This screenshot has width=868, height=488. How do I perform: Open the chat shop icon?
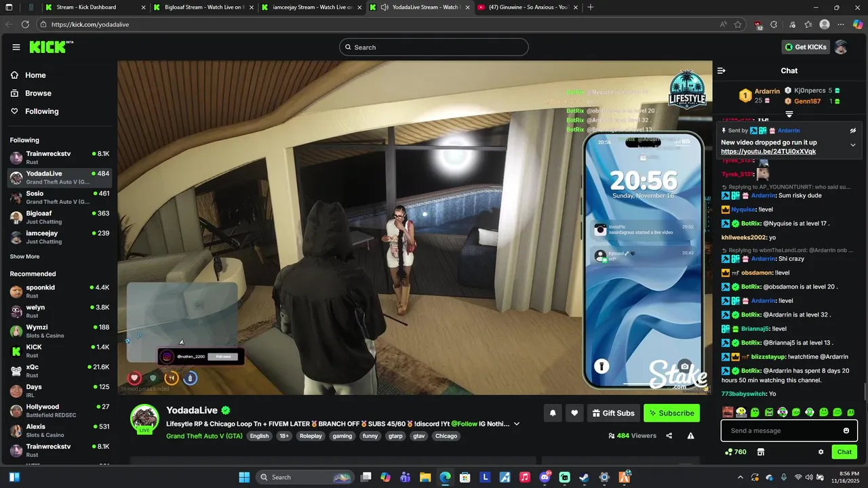761,451
